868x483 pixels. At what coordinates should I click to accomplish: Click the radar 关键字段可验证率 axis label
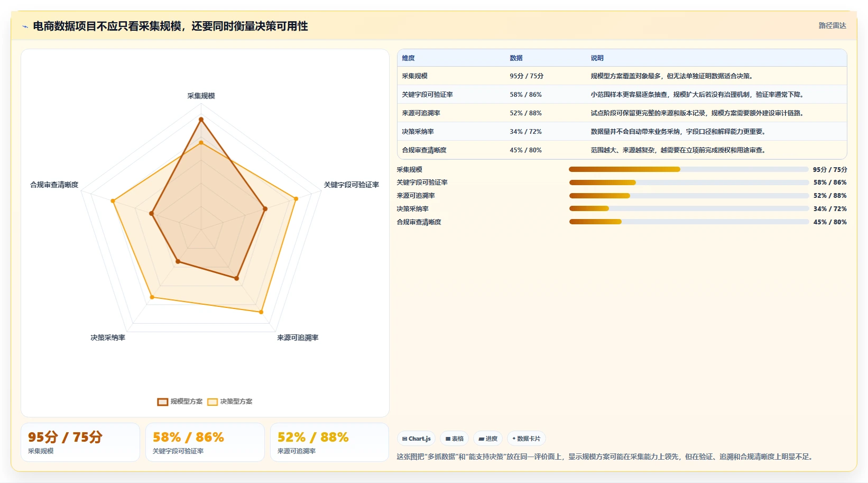[x=352, y=185]
